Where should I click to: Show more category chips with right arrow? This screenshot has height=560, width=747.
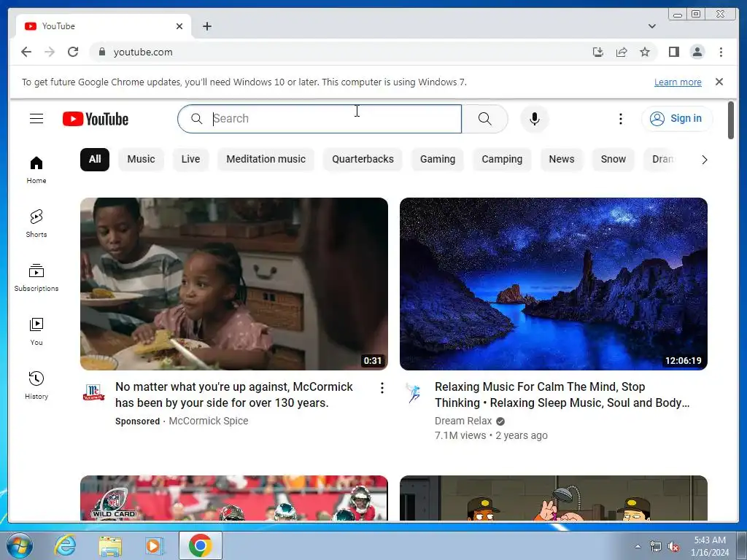[x=704, y=160]
